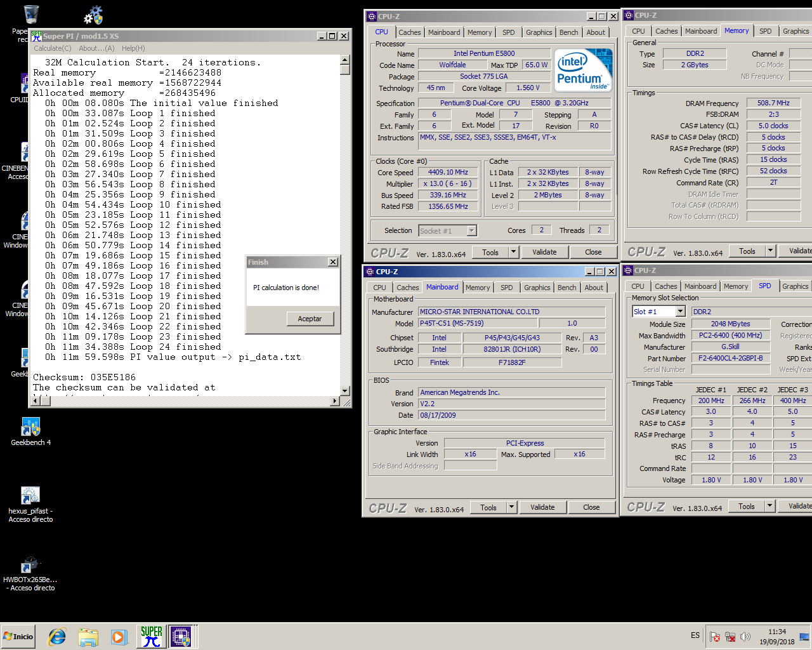Open Bench tab in CPU window
This screenshot has height=650, width=812.
point(569,32)
